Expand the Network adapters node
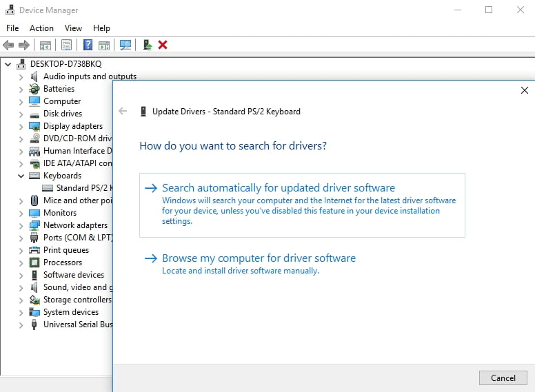Viewport: 535px width, 392px height. click(21, 225)
